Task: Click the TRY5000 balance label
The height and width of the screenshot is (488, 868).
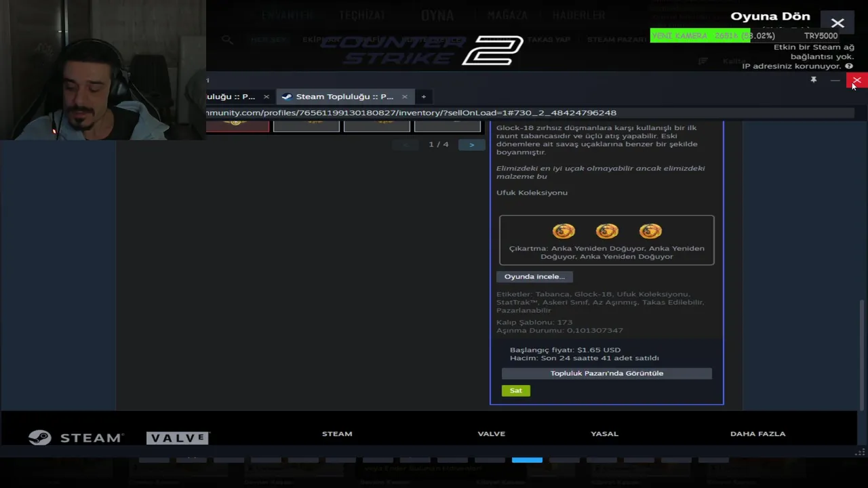Action: [x=821, y=36]
